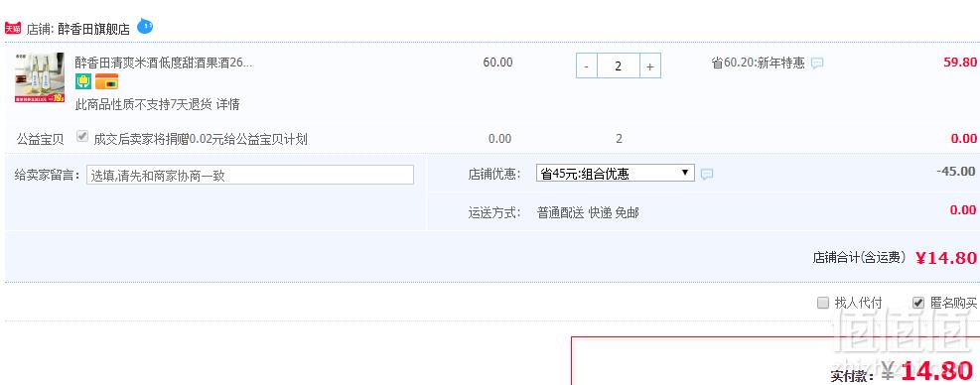Click the 实付款 amount 14.80
The width and height of the screenshot is (980, 385).
pos(938,371)
